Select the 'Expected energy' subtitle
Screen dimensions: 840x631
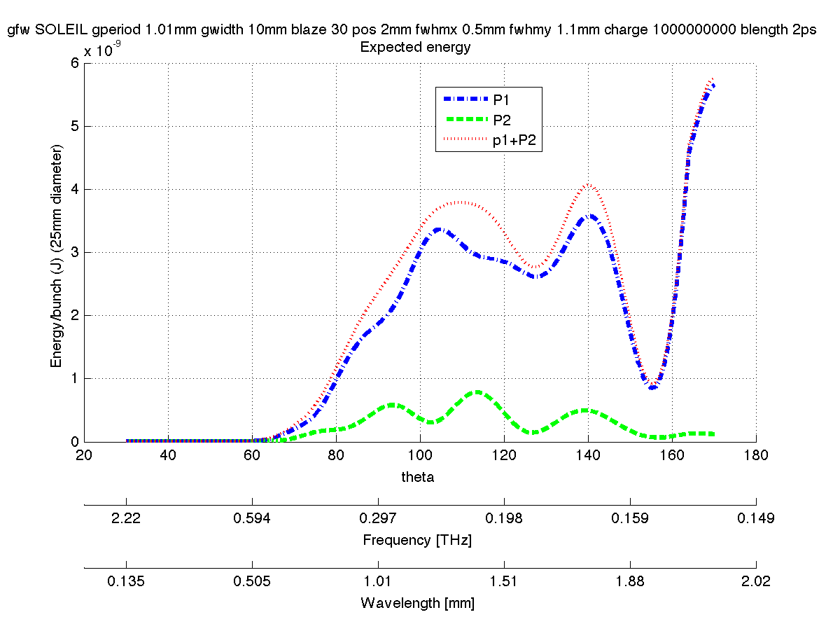point(414,48)
